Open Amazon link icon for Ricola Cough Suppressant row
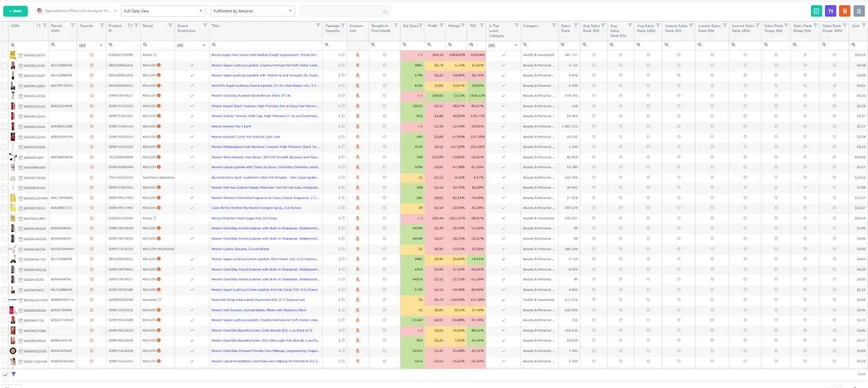 coord(357,55)
